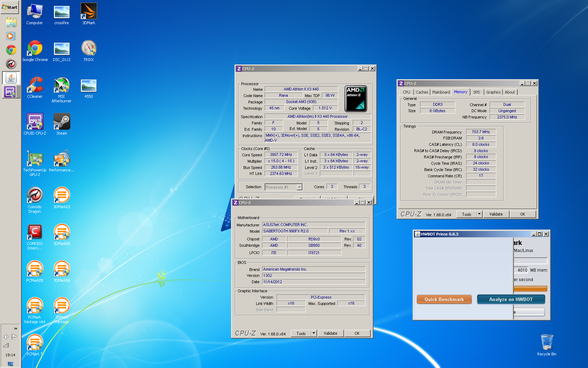Click OK in the Memory CPU-Z window

(x=523, y=214)
